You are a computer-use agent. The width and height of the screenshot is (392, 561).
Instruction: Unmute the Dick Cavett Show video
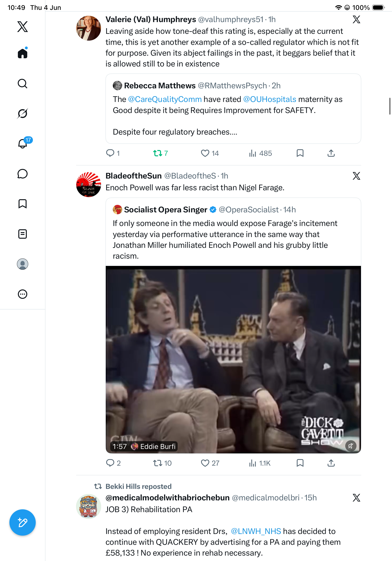coord(351,446)
